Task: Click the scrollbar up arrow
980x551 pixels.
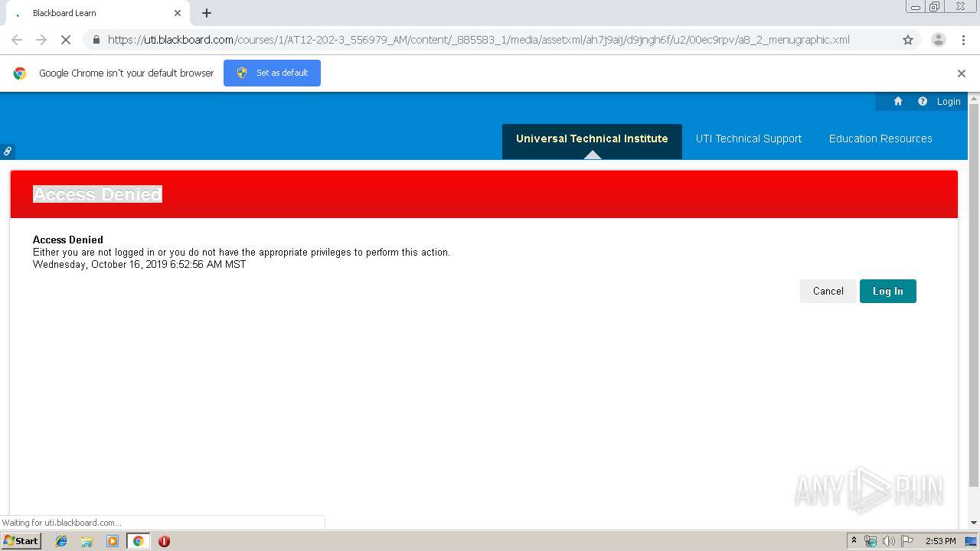Action: [x=974, y=98]
